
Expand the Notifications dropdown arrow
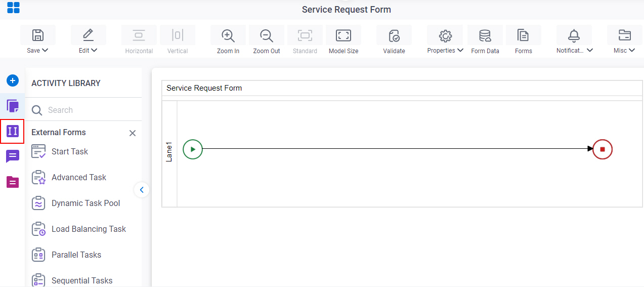pos(590,50)
